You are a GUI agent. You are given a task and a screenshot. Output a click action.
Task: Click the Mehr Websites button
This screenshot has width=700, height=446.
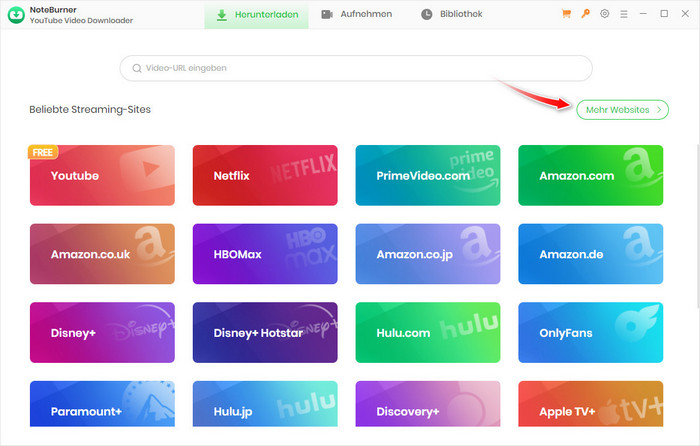[x=622, y=110]
